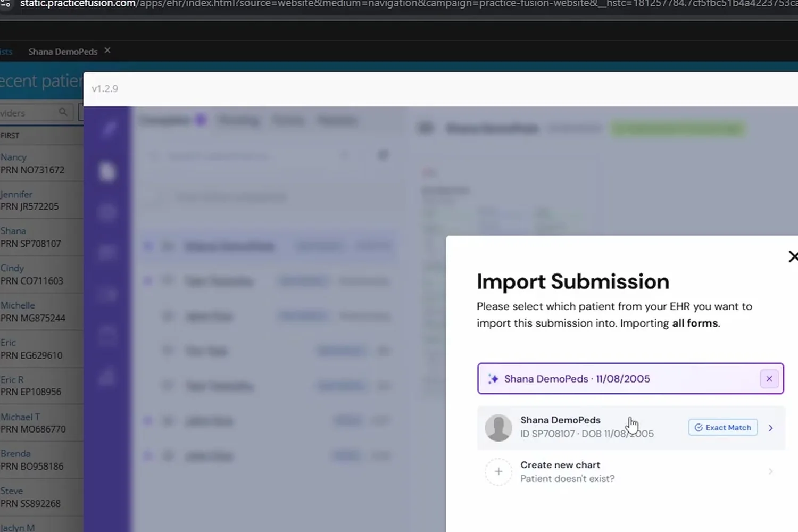Image resolution: width=798 pixels, height=532 pixels.
Task: Focus the patient search input field
Action: pos(631,379)
